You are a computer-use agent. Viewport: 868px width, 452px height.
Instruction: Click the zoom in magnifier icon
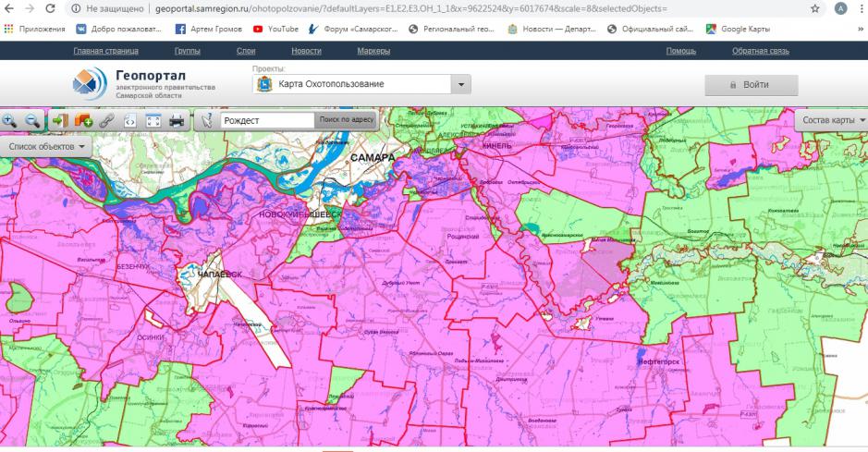click(x=11, y=120)
